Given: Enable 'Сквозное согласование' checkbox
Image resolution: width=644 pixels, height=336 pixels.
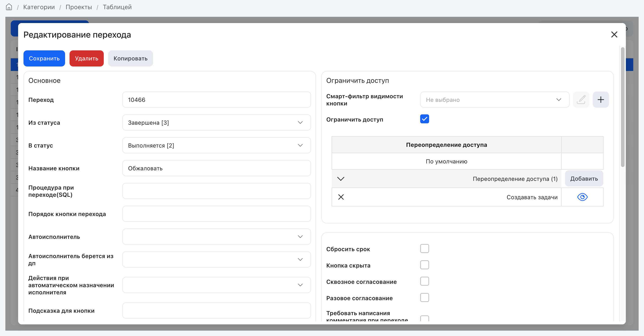Looking at the screenshot, I should (x=424, y=281).
